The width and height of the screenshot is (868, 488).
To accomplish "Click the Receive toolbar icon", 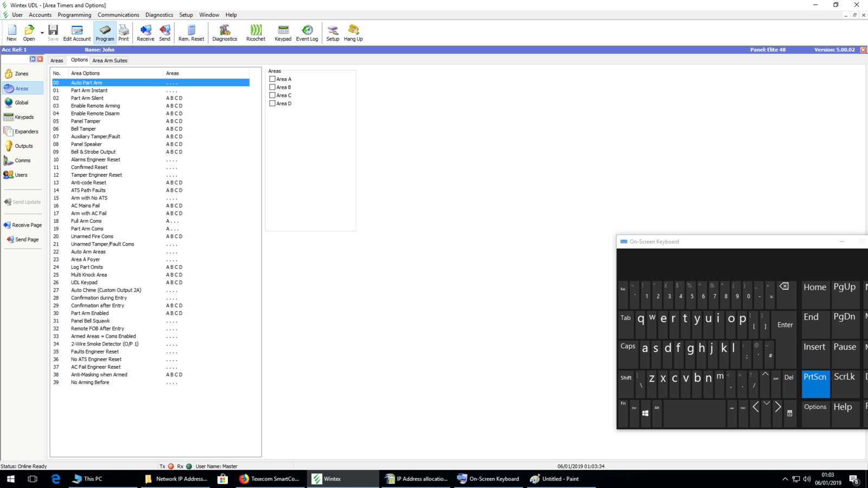I will pos(145,33).
